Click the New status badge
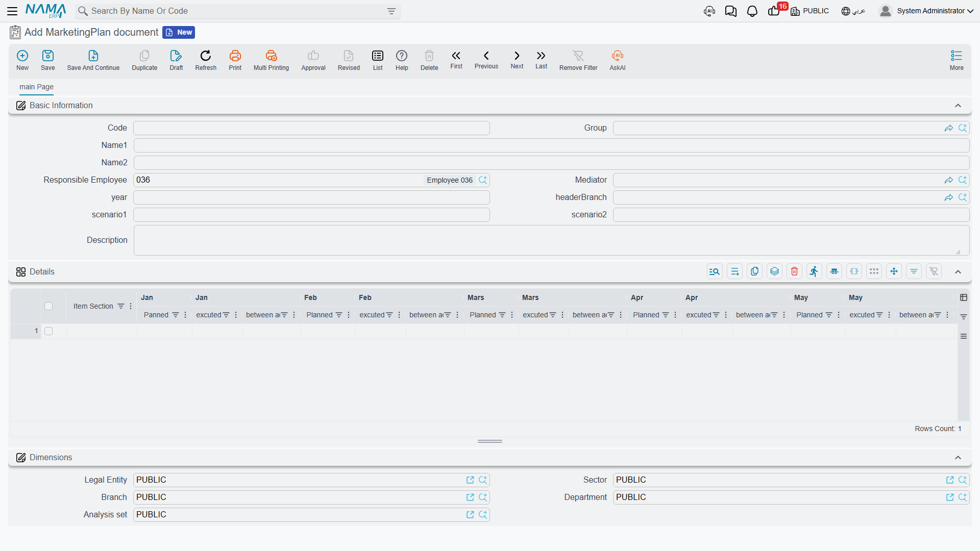This screenshot has height=551, width=980. 179,32
